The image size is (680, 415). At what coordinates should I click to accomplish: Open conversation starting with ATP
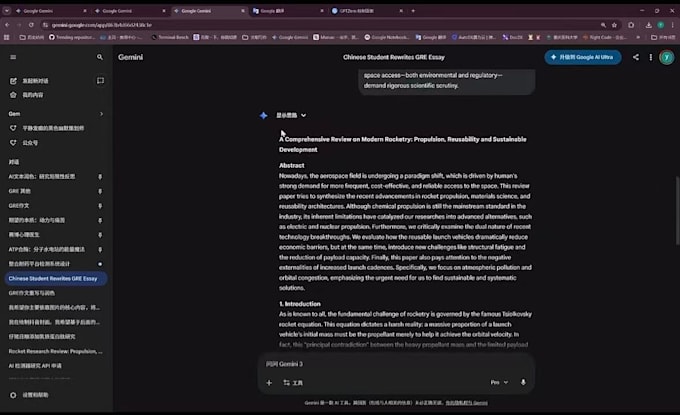pos(47,249)
